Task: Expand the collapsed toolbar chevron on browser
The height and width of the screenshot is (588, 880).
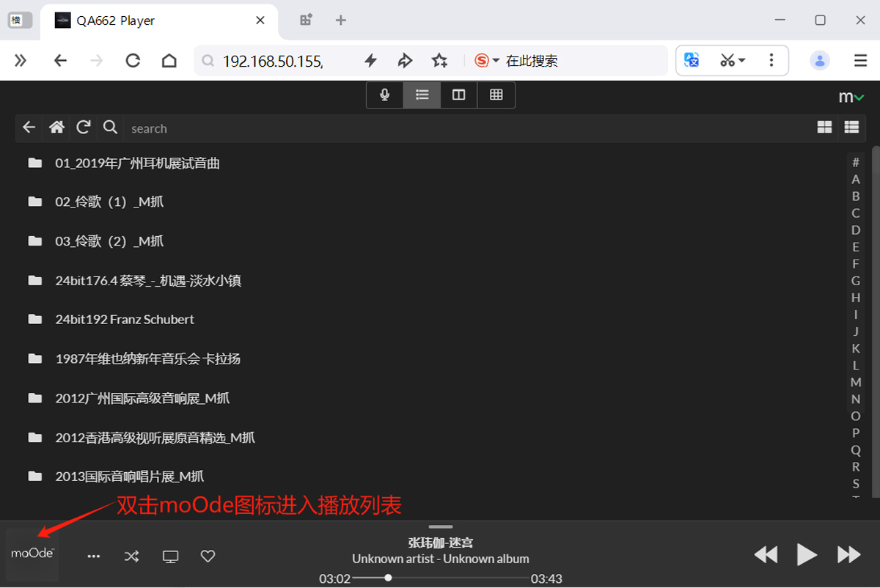Action: click(x=20, y=60)
